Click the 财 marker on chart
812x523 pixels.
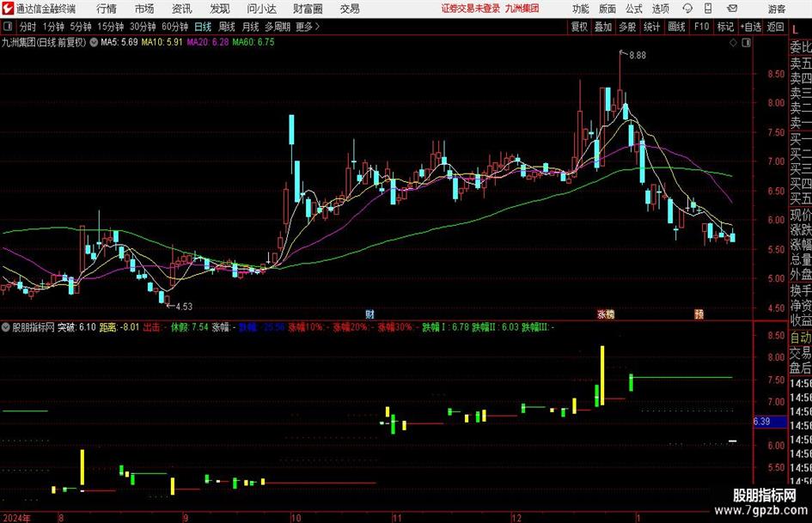pyautogui.click(x=369, y=313)
